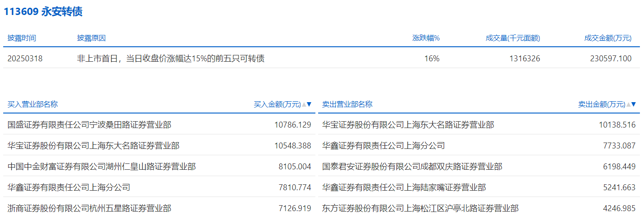Open the 113609 永安转债 title link
This screenshot has height=217, width=644.
[x=43, y=12]
